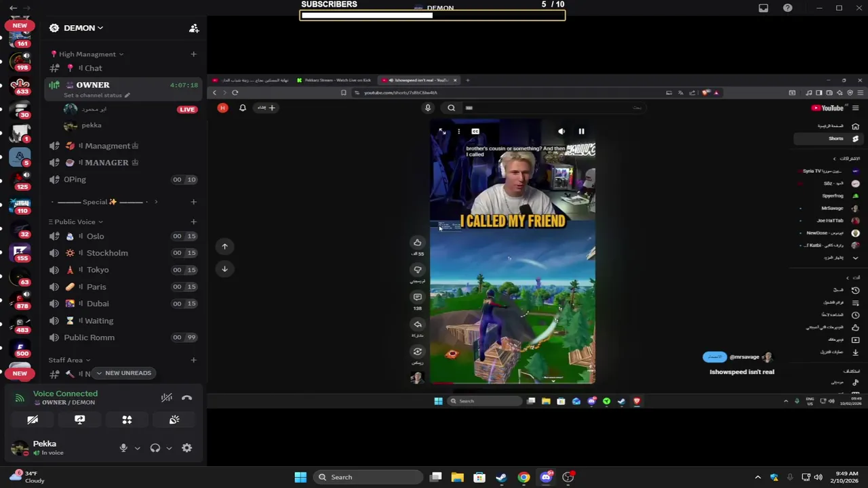Turn on camera in Discord voice panel
This screenshot has width=868, height=488.
[x=32, y=420]
